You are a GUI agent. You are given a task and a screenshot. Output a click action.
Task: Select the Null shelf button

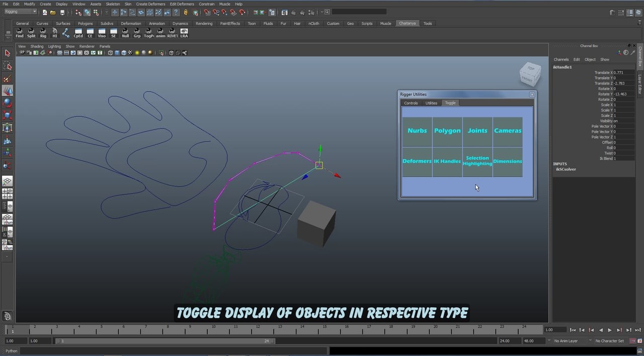point(125,34)
